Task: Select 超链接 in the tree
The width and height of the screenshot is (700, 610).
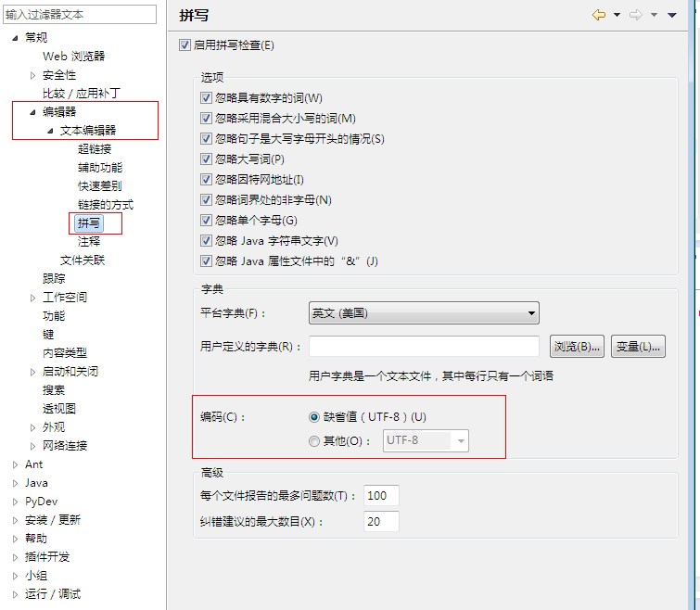Action: 95,149
